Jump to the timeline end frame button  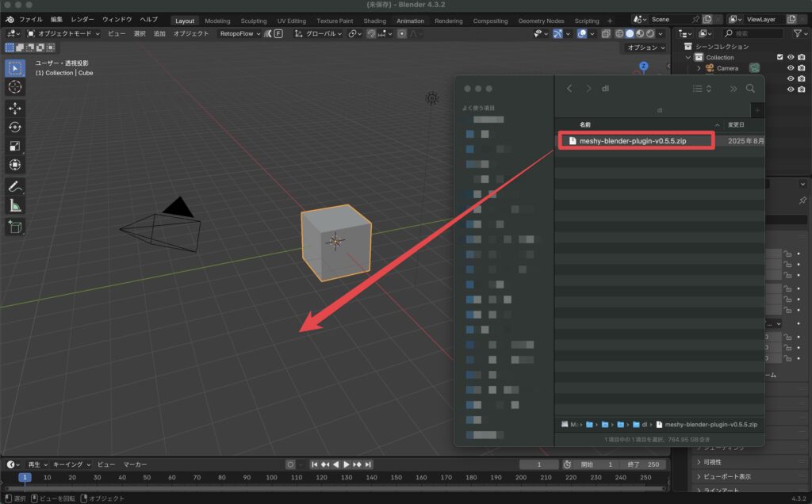[368, 464]
